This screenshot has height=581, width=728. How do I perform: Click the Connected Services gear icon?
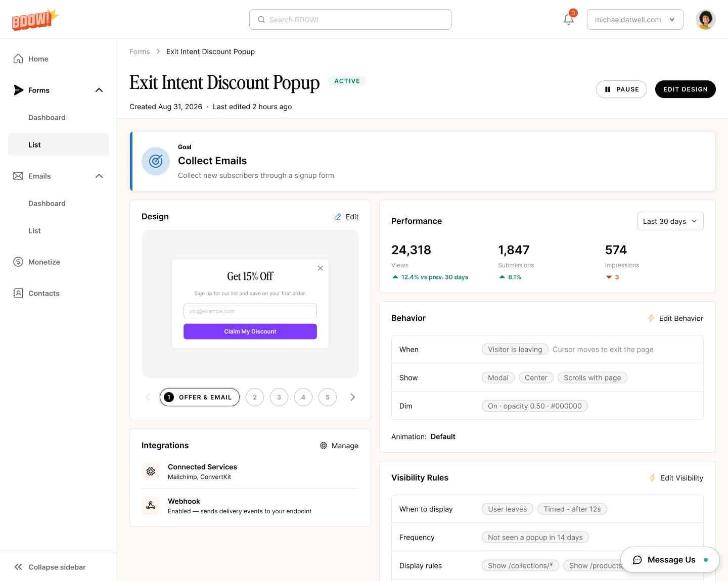coord(151,471)
